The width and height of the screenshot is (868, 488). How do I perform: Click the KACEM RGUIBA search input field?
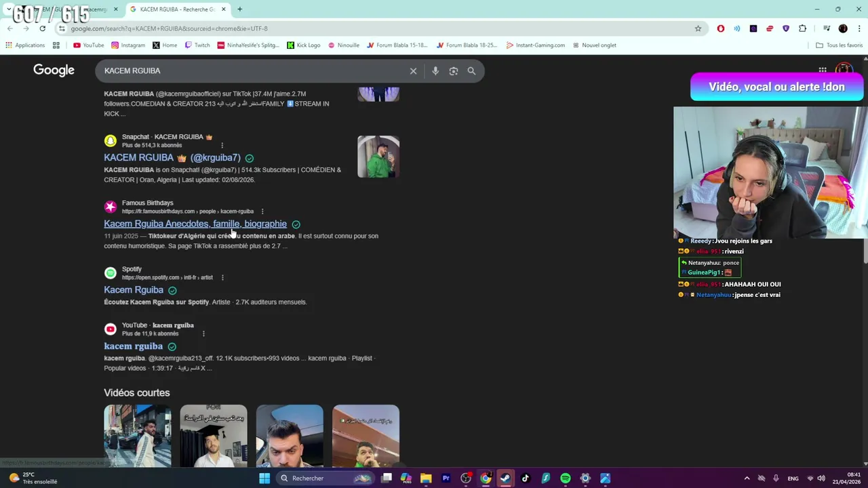251,70
